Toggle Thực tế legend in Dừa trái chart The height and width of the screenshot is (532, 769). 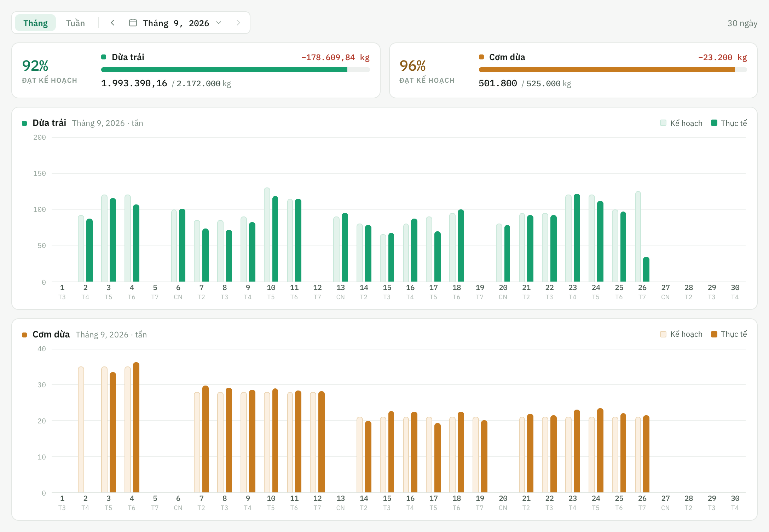coord(729,123)
